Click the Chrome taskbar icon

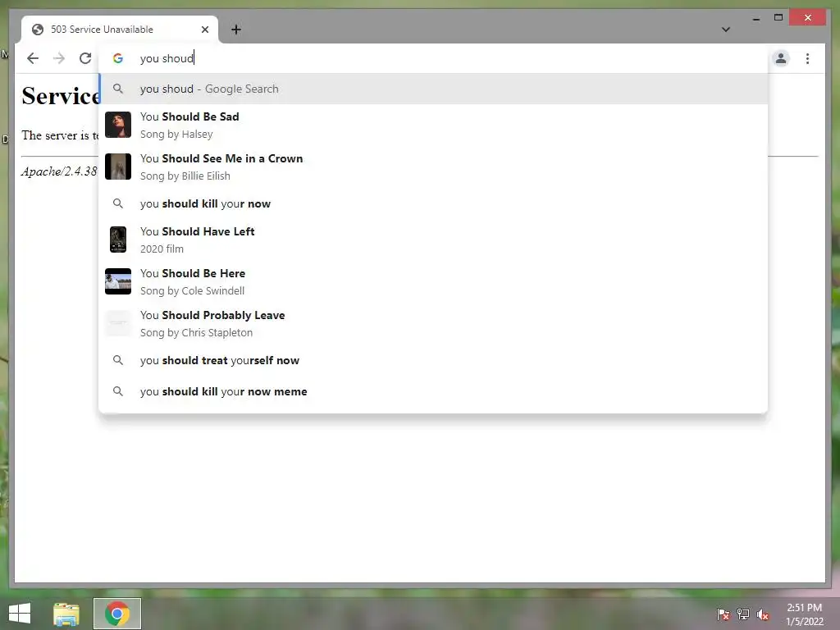tap(117, 614)
